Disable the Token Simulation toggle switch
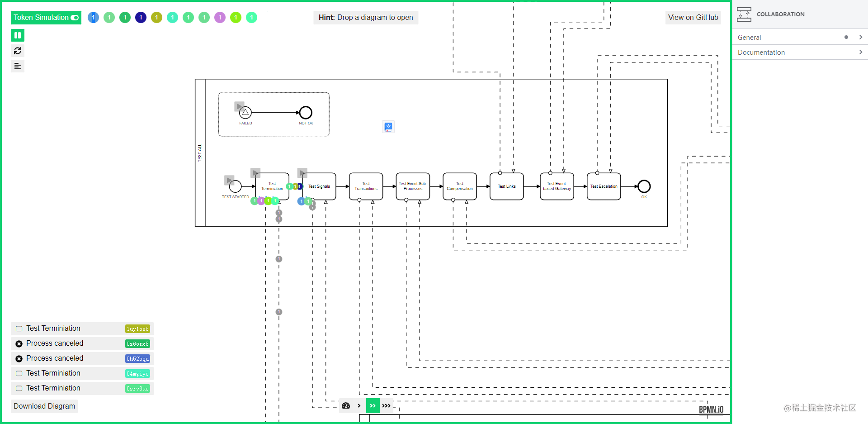The height and width of the screenshot is (424, 868). (x=74, y=17)
